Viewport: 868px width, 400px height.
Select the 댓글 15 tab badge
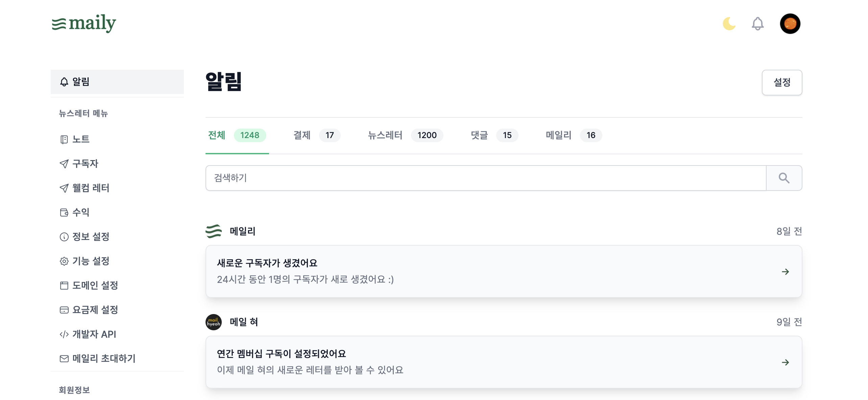[507, 135]
